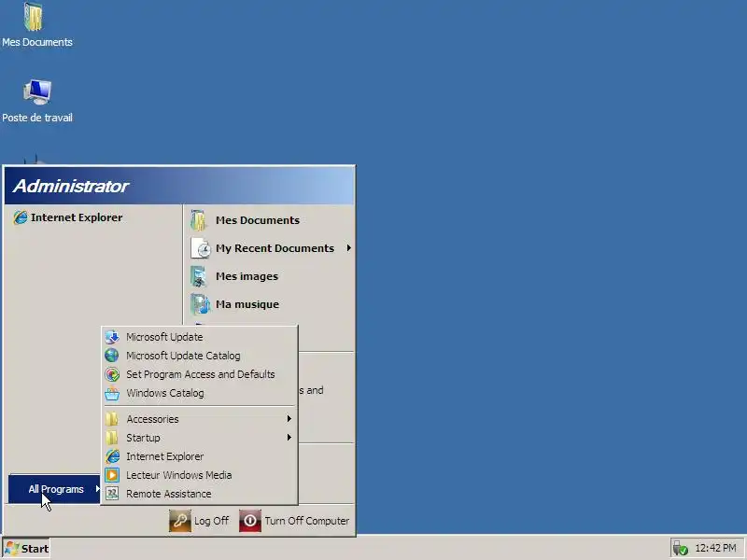This screenshot has width=747, height=560.
Task: Click Remote Assistance icon
Action: point(112,494)
